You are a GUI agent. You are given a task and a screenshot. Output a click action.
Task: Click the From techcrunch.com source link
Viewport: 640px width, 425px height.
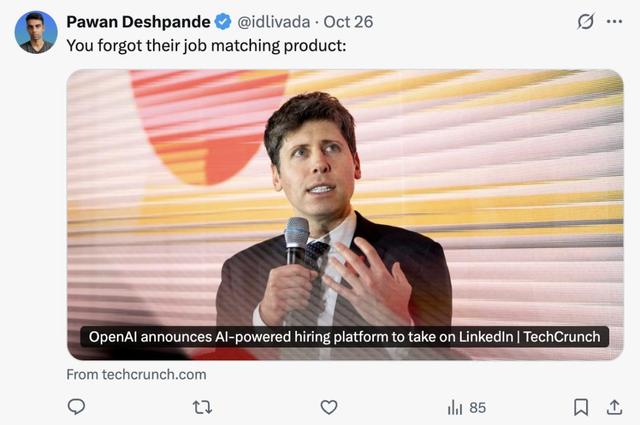pos(136,374)
